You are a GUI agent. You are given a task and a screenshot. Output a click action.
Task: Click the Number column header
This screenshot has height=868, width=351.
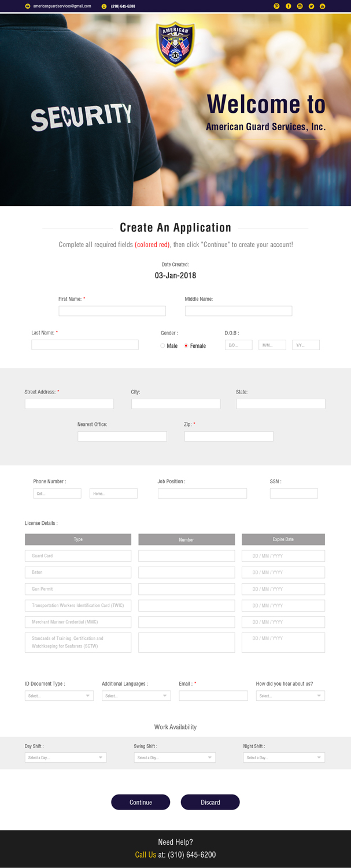pyautogui.click(x=187, y=539)
